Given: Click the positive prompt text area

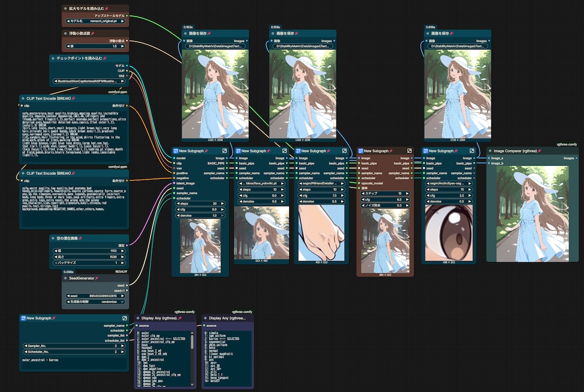Looking at the screenshot, I should [x=74, y=136].
